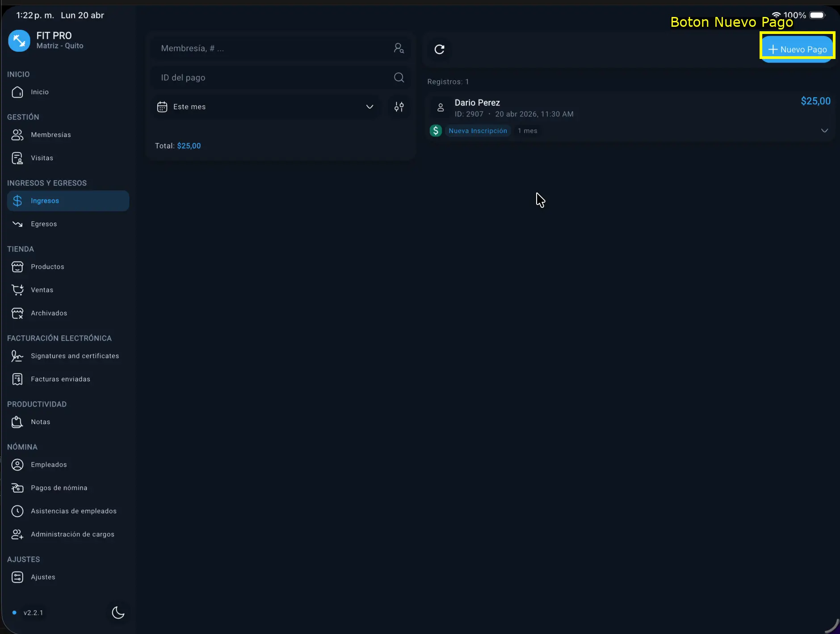Viewport: 840px width, 634px height.
Task: Click the FIT PRO dumbbell logo
Action: tap(19, 41)
